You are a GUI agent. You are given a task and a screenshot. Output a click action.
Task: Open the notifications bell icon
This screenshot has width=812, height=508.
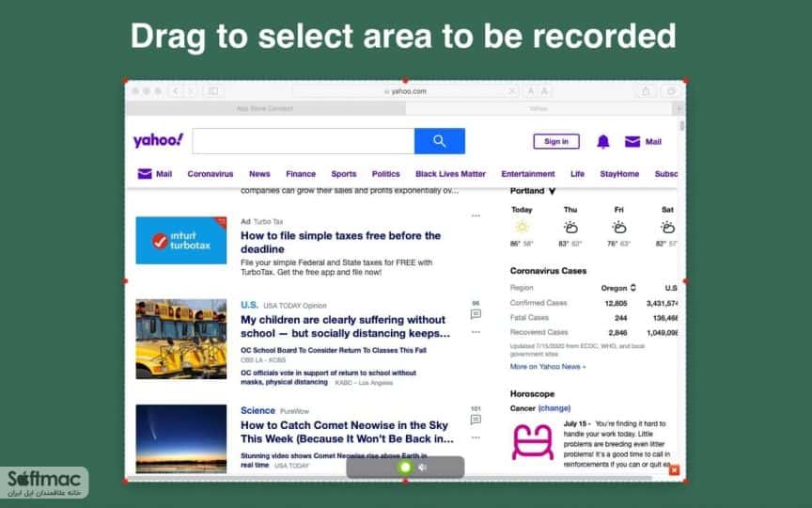(x=603, y=141)
